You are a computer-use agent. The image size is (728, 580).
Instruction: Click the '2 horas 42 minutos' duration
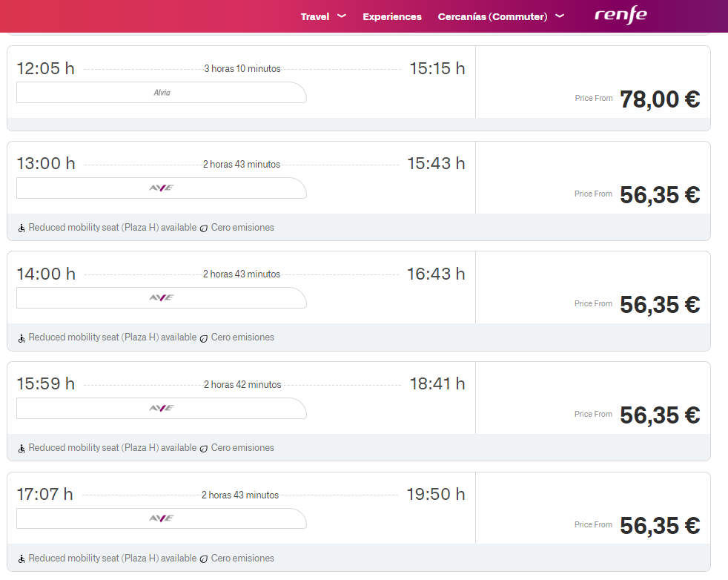(242, 384)
